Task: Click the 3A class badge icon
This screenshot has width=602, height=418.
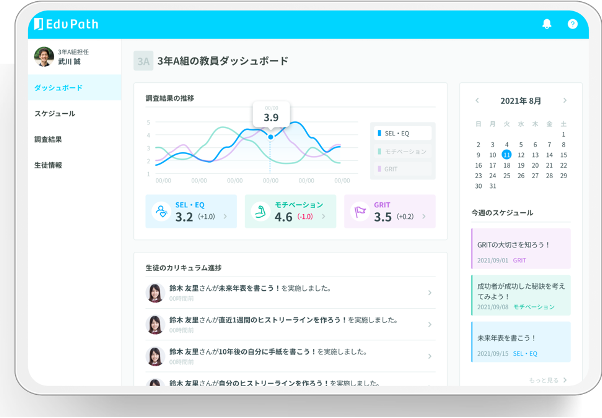Action: point(143,61)
